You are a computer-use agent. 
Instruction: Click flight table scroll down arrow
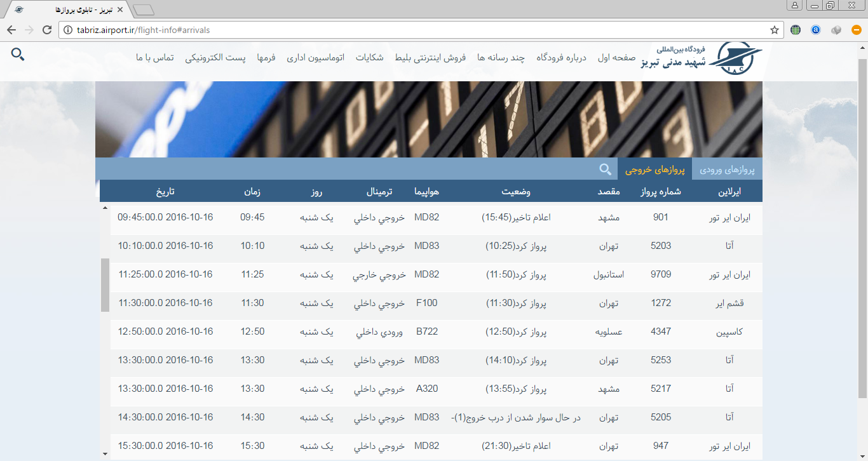tap(105, 453)
